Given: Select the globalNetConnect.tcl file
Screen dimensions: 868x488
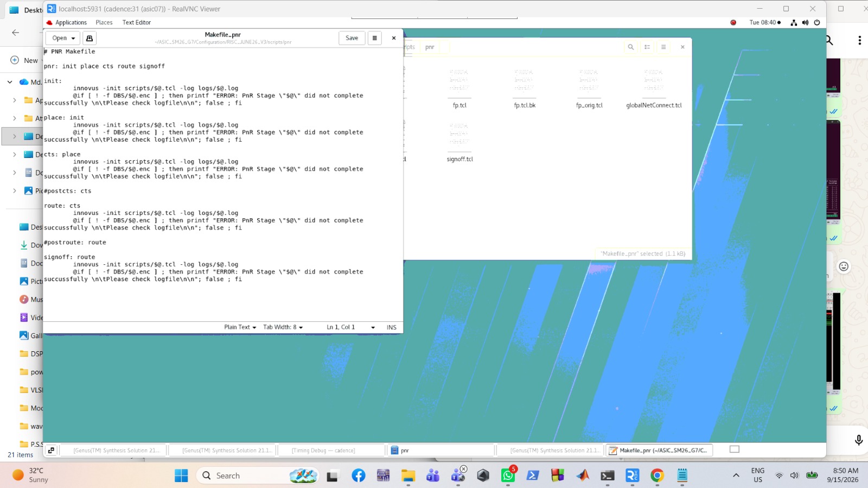Looking at the screenshot, I should pyautogui.click(x=654, y=87).
